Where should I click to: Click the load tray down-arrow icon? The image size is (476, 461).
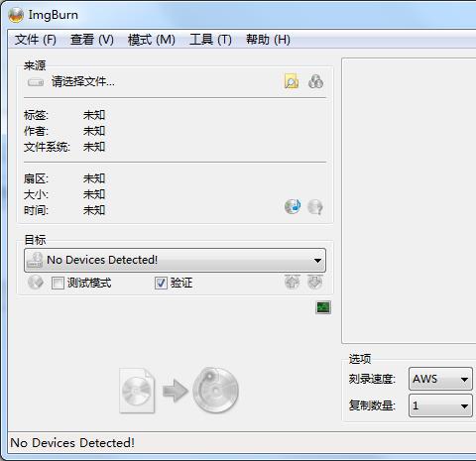(315, 282)
